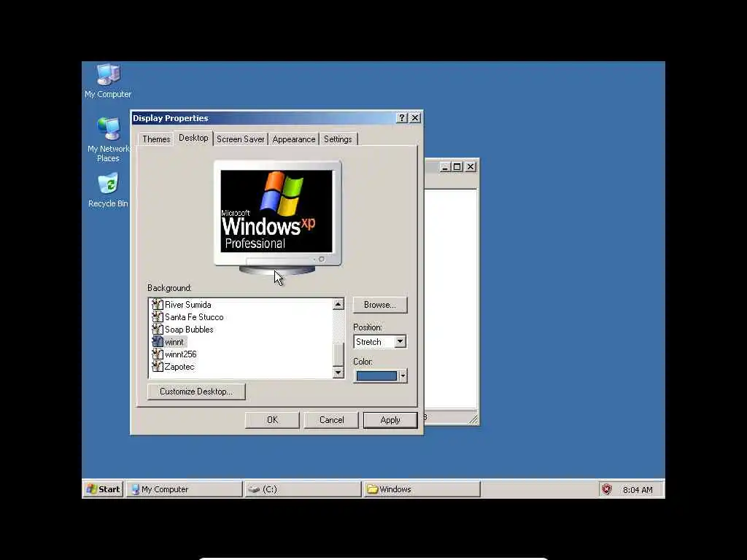This screenshot has width=747, height=560.
Task: Select the Desktop tab
Action: pyautogui.click(x=193, y=138)
